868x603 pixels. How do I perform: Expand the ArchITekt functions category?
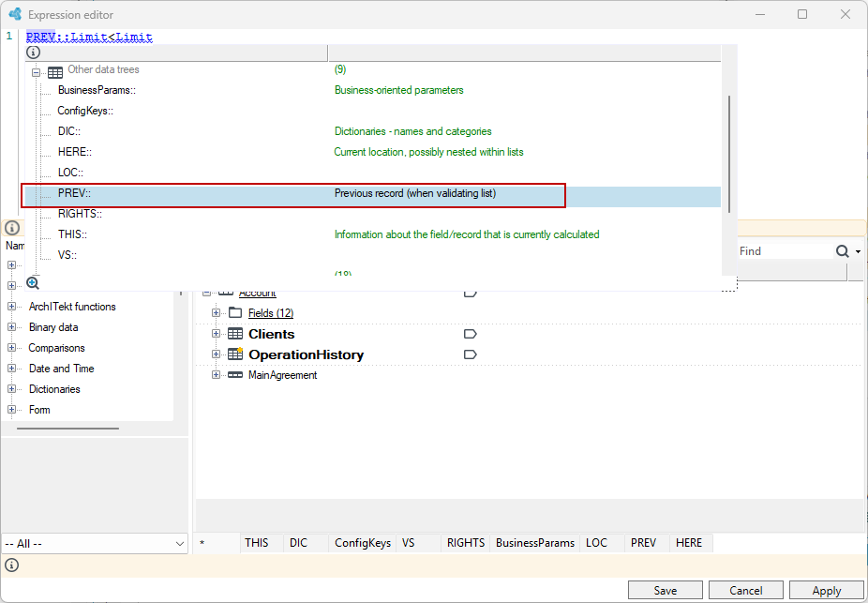[11, 307]
